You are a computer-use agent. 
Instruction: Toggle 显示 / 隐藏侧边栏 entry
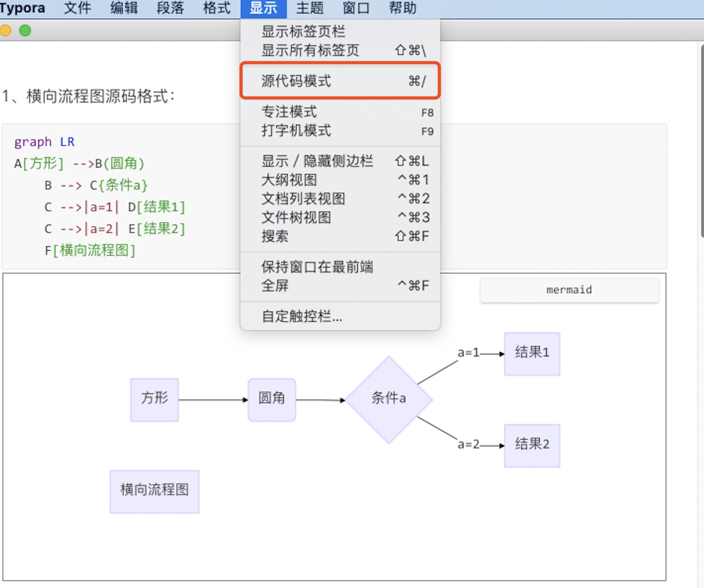[340, 161]
